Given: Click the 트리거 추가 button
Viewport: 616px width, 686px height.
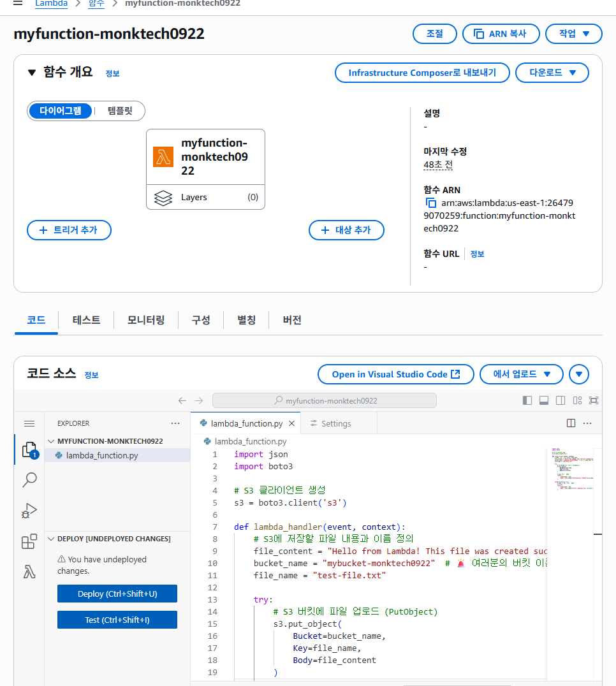Looking at the screenshot, I should click(69, 230).
